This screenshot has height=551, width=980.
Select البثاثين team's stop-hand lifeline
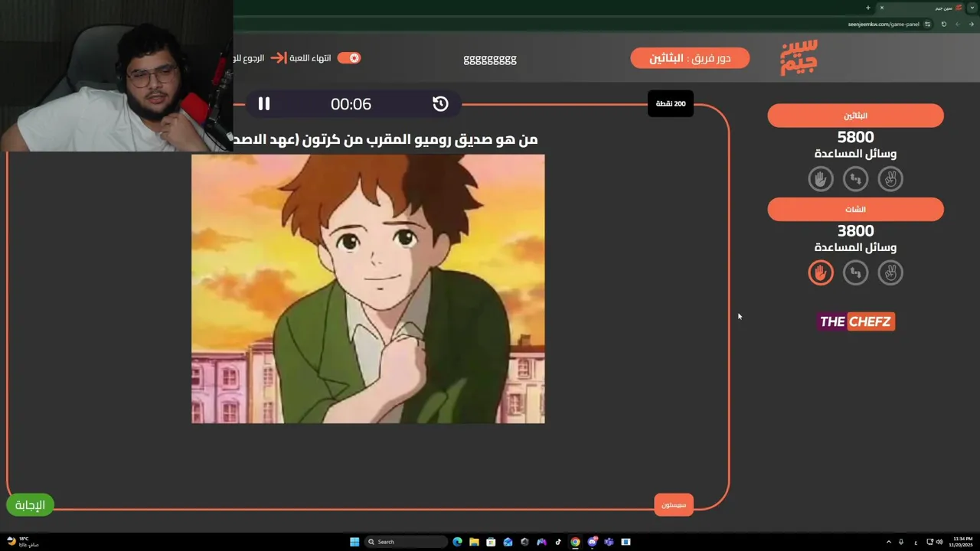click(821, 179)
